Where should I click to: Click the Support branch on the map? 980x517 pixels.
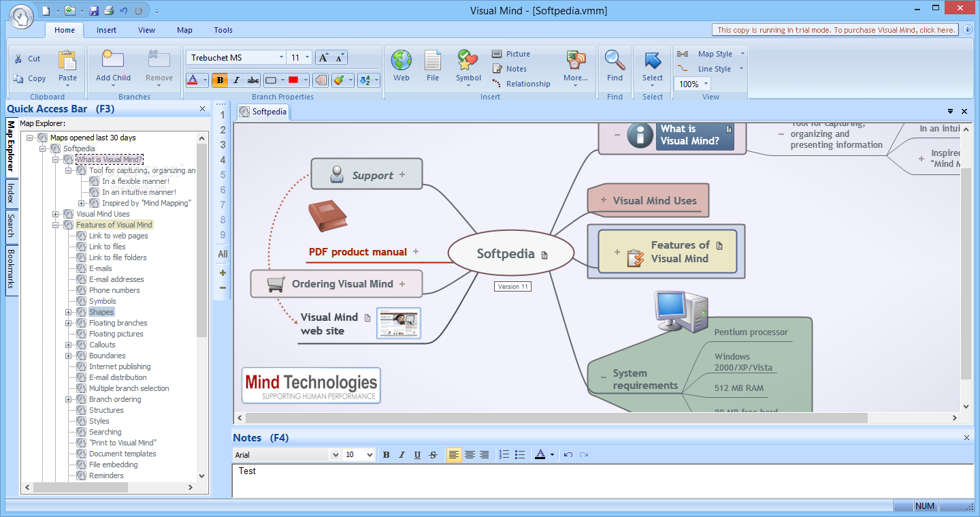(x=367, y=174)
